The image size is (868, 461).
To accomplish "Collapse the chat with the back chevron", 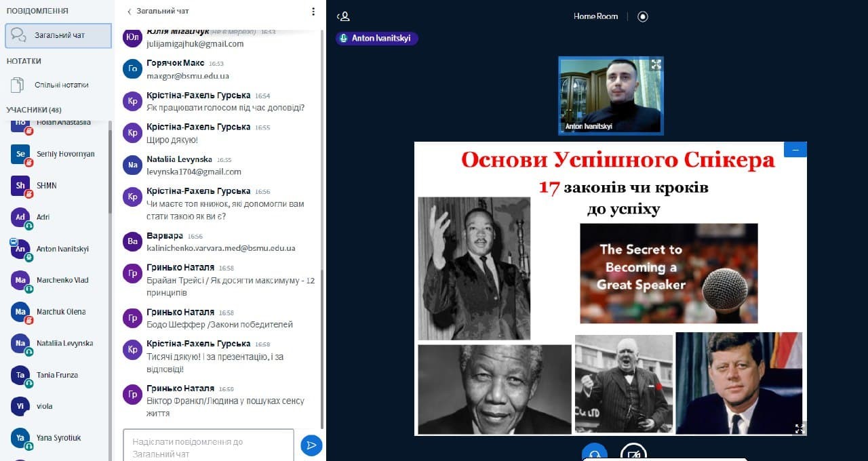I will tap(130, 12).
